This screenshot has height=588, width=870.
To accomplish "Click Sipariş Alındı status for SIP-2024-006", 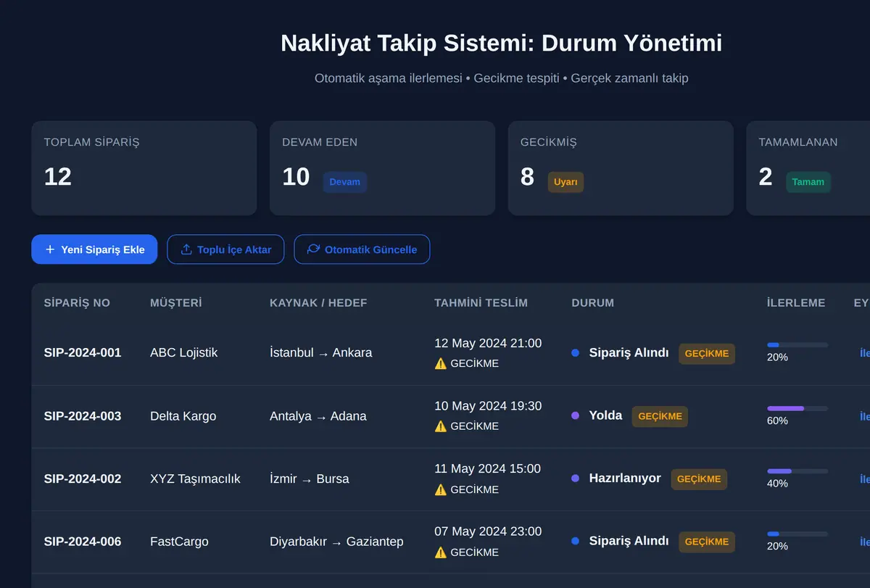I will (629, 541).
